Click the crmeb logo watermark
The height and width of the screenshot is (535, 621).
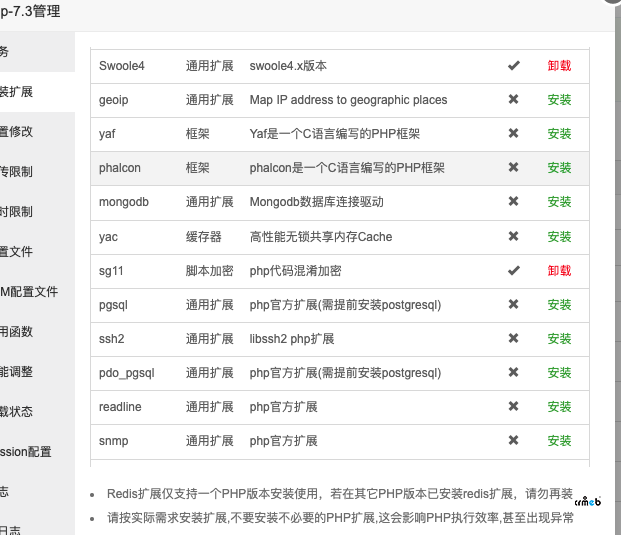(x=588, y=500)
